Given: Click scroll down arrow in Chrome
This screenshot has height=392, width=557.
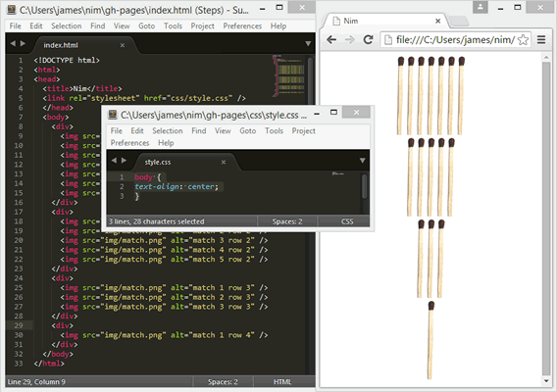Looking at the screenshot, I should (x=546, y=381).
